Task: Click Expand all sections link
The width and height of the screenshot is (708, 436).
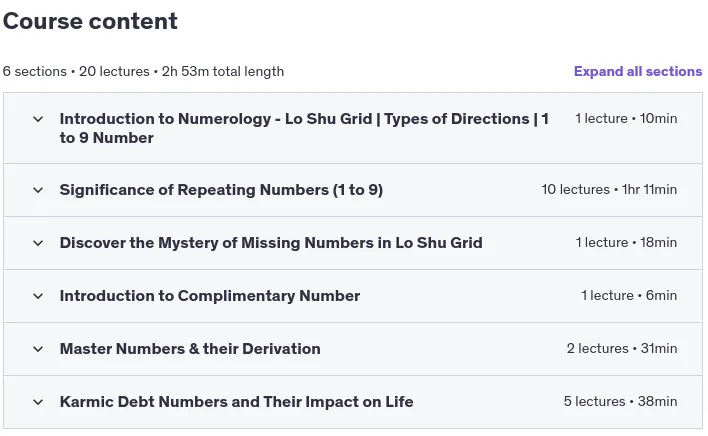Action: [638, 71]
